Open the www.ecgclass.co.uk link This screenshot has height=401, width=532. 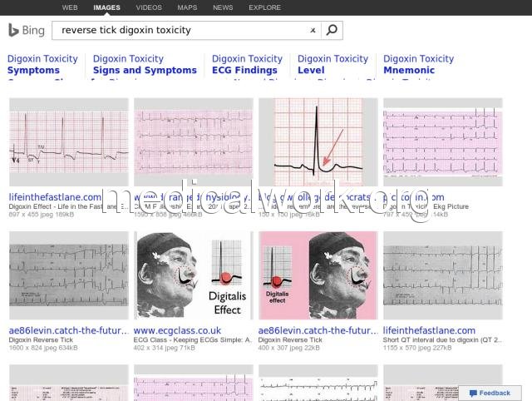(177, 331)
